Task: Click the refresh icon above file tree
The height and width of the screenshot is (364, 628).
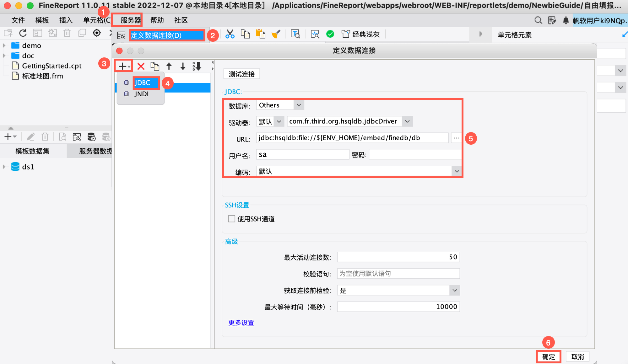Action: 23,33
